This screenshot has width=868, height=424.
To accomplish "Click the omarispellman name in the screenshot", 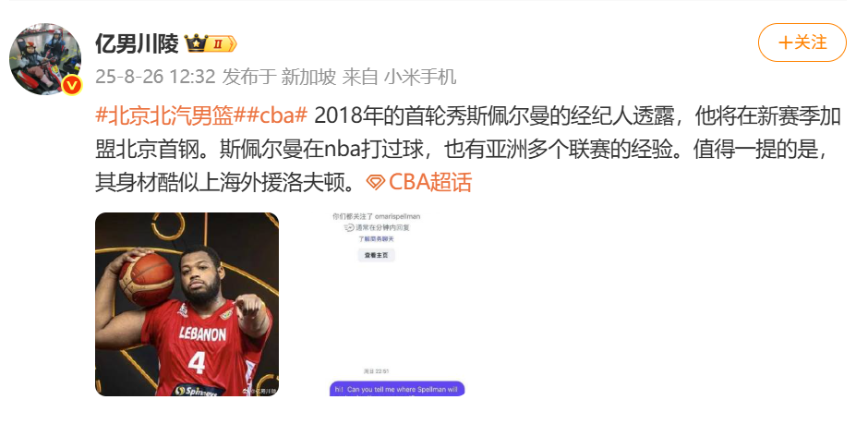I will point(397,217).
